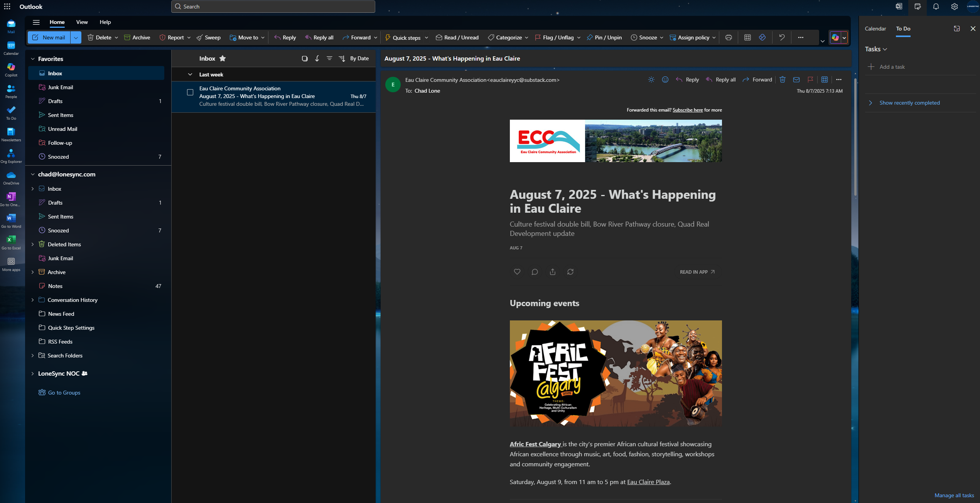
Task: Like the newsletter heart icon
Action: [517, 272]
